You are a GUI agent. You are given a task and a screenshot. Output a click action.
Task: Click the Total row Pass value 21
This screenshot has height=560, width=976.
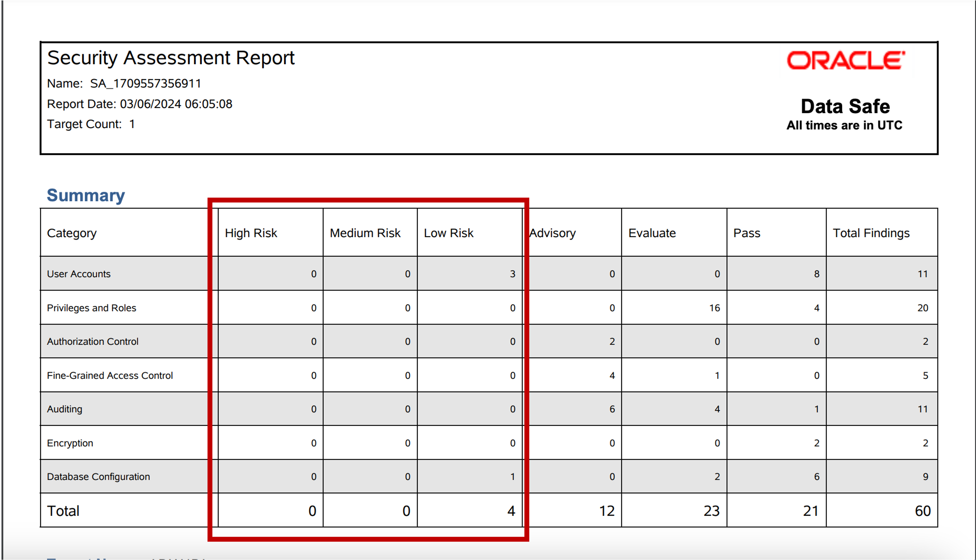(x=811, y=511)
